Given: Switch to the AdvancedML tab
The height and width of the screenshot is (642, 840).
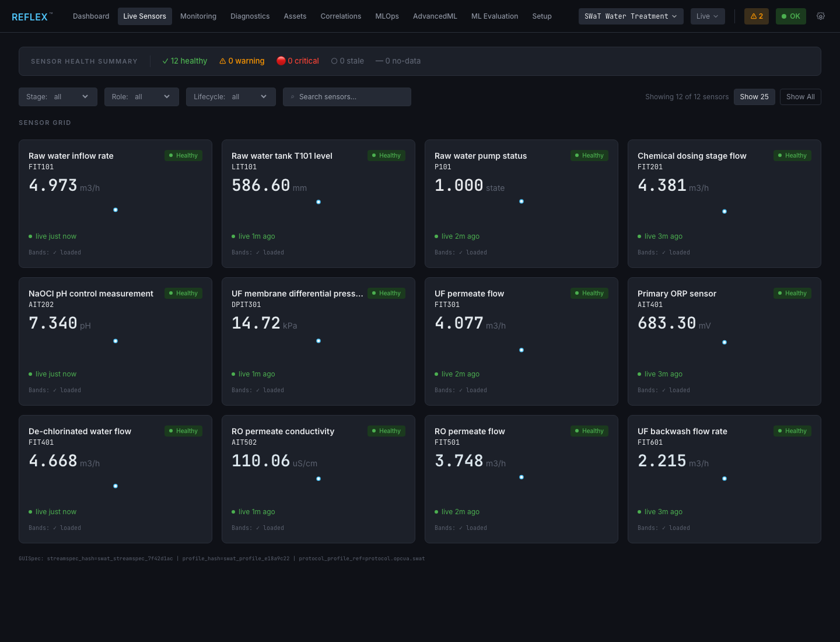Looking at the screenshot, I should [435, 16].
